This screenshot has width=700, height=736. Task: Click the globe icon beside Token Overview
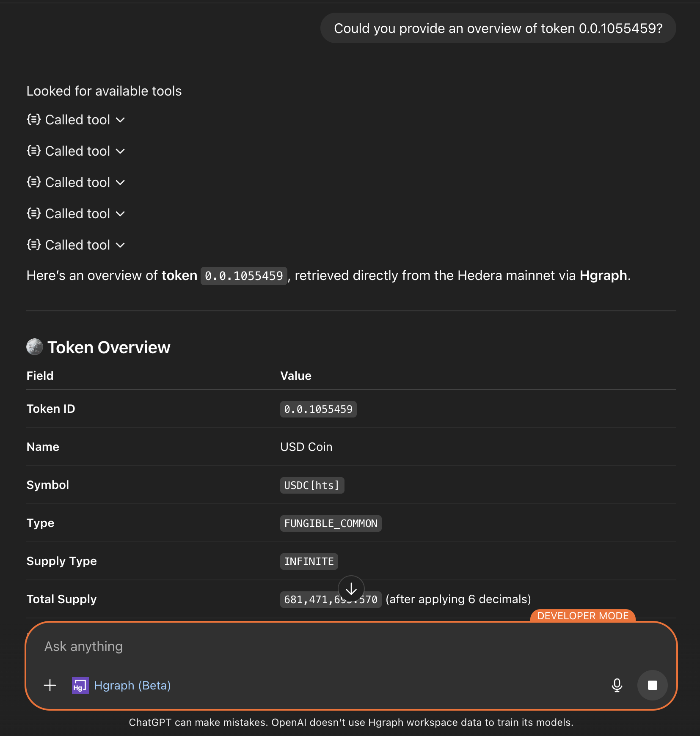[35, 347]
